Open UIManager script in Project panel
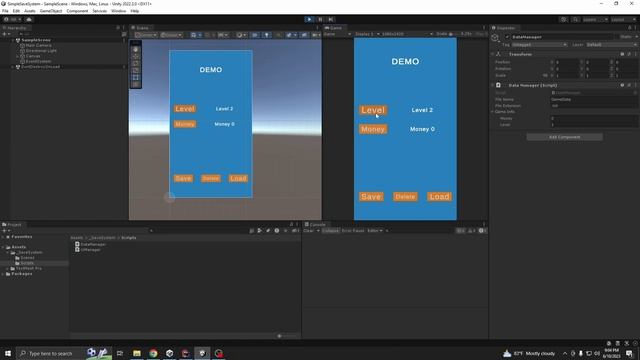This screenshot has width=640, height=360. [88, 249]
